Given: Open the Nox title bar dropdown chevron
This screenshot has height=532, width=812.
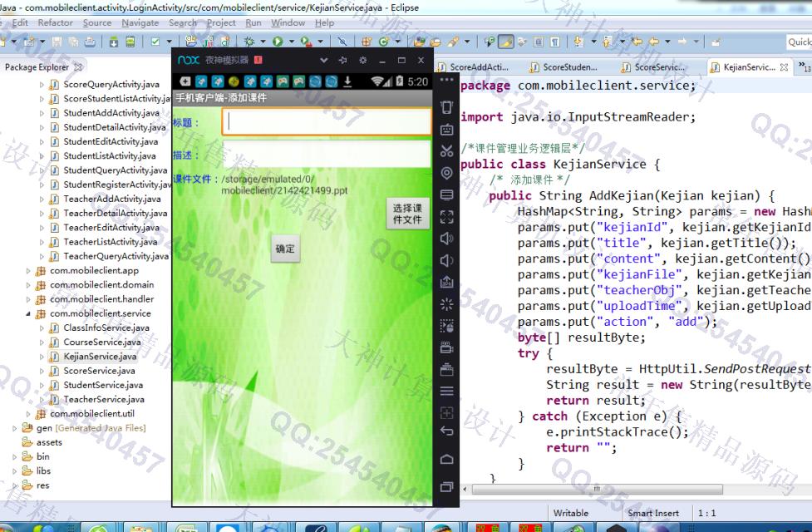Looking at the screenshot, I should [x=323, y=60].
